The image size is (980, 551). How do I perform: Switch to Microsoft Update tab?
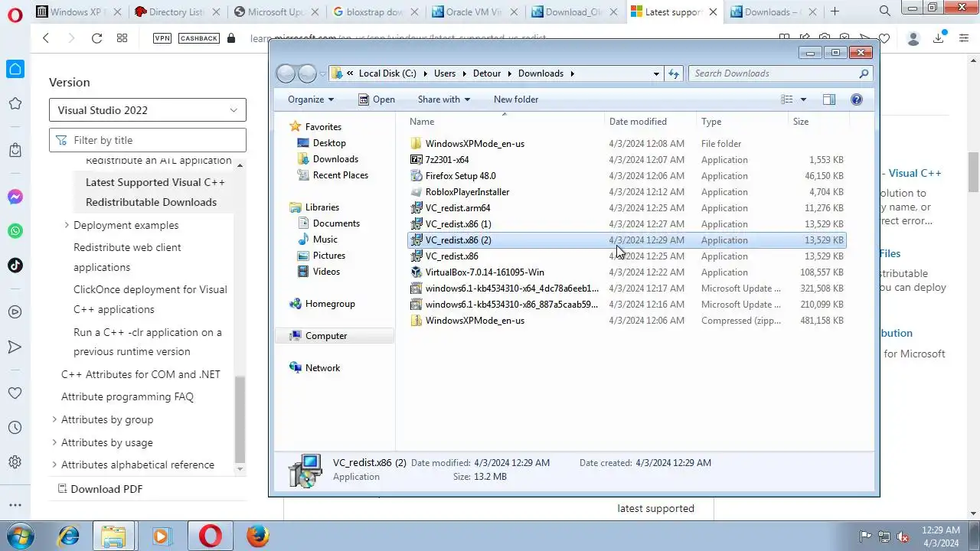pyautogui.click(x=276, y=11)
